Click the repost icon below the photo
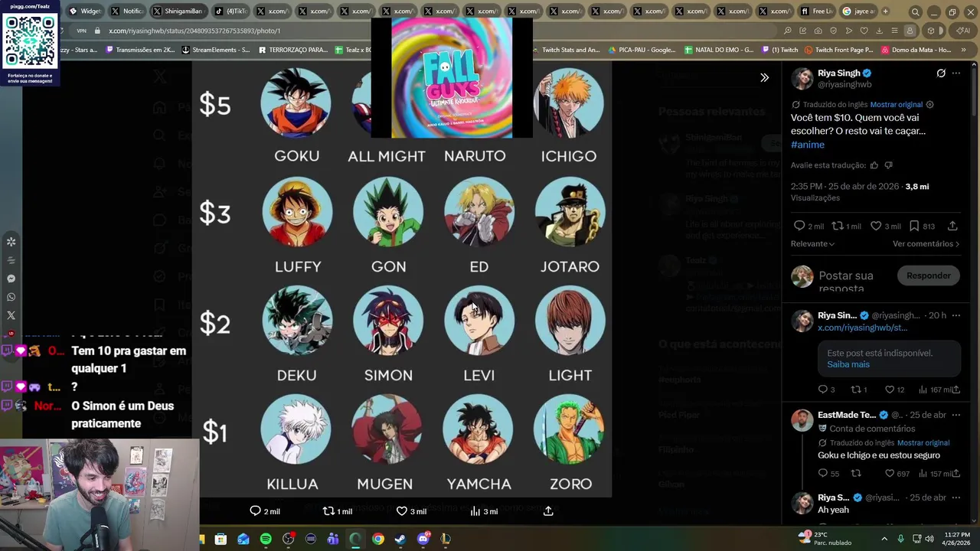This screenshot has width=980, height=551. coord(328,511)
